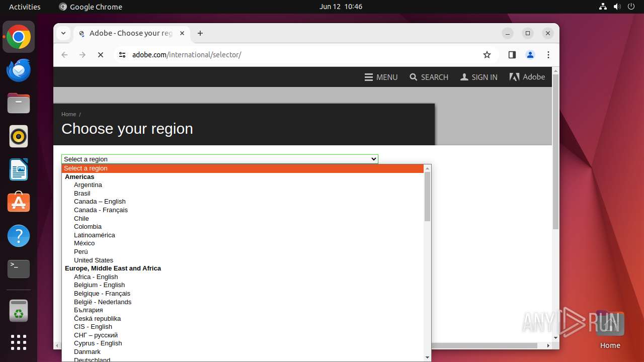Open the Adobe MENU
This screenshot has height=362, width=644.
coord(381,77)
